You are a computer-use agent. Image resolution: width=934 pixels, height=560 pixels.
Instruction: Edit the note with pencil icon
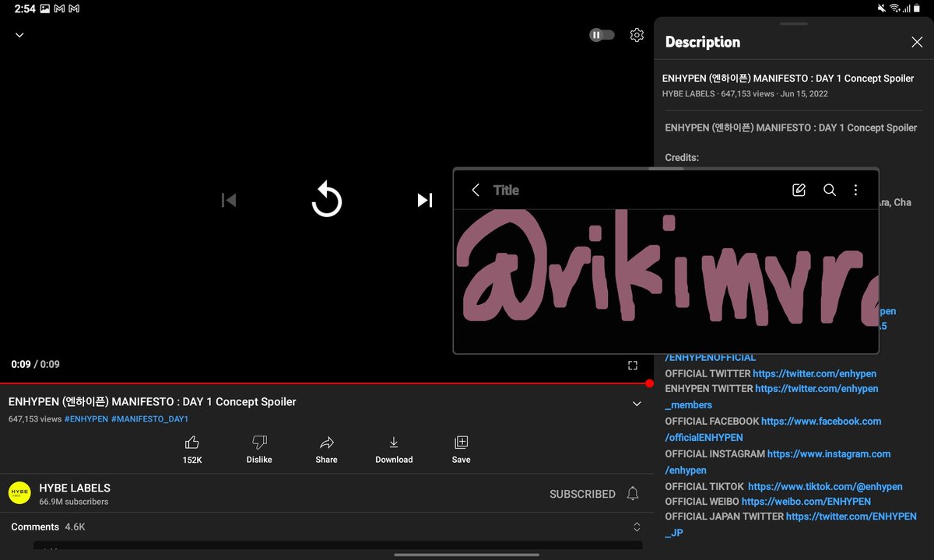pyautogui.click(x=799, y=190)
